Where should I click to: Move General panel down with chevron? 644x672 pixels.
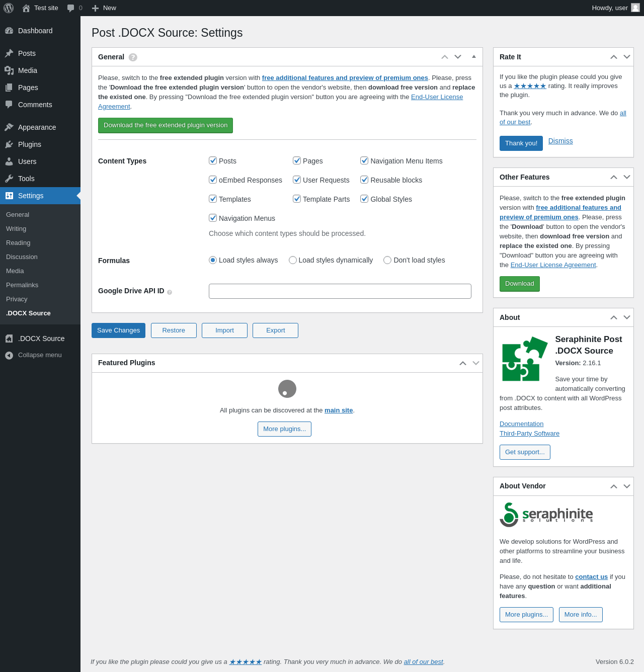(x=458, y=57)
